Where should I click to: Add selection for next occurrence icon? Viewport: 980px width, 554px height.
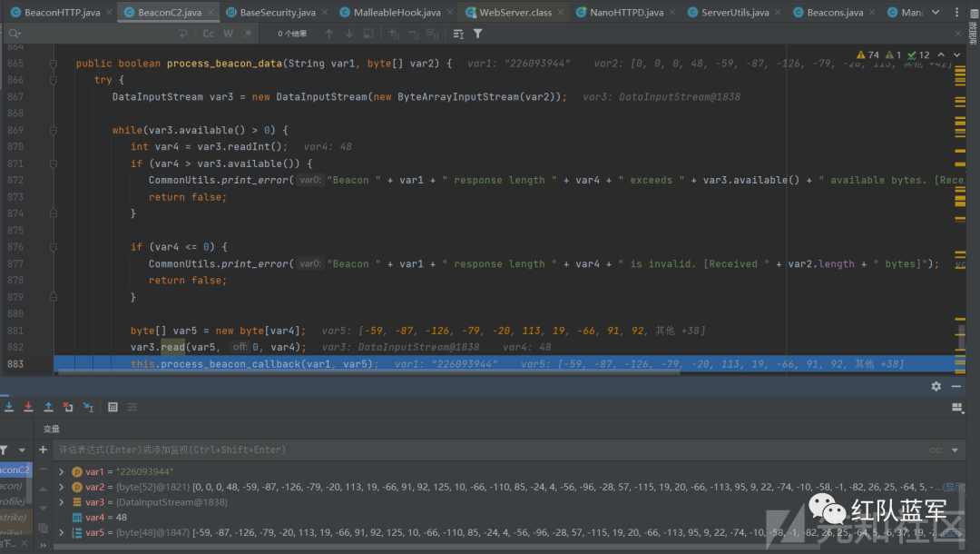tap(394, 34)
